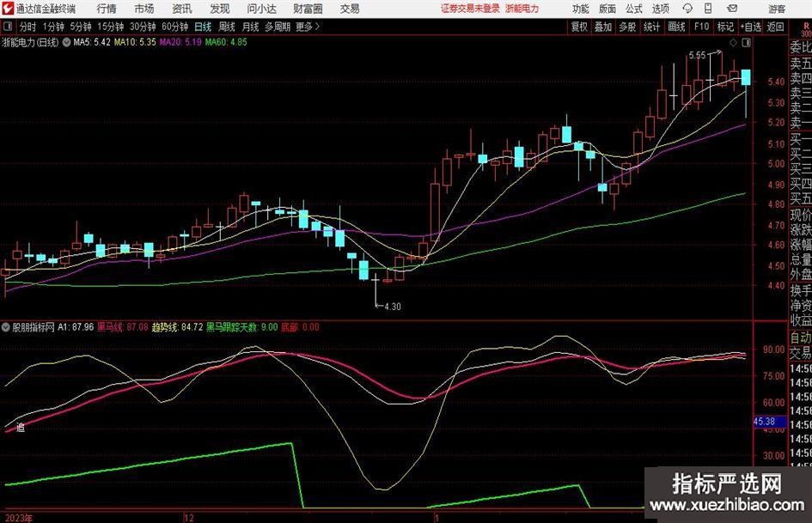
Task: Open the mobile phone icon
Action: click(x=708, y=9)
